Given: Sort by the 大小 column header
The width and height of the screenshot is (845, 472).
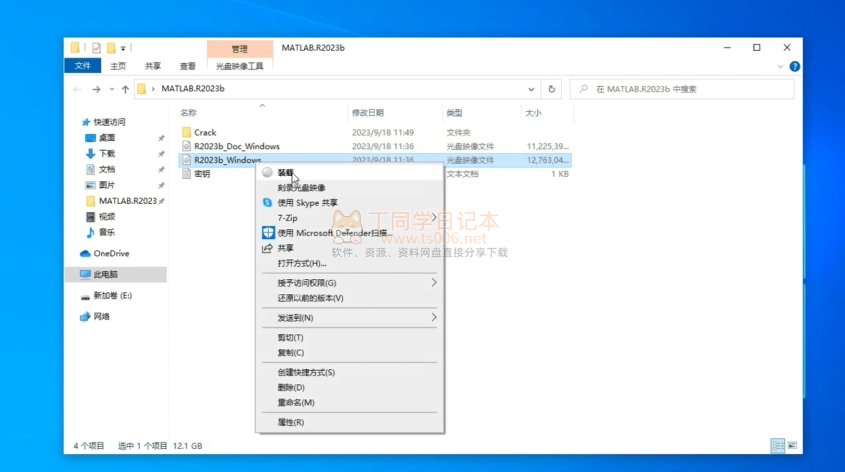Looking at the screenshot, I should tap(533, 113).
